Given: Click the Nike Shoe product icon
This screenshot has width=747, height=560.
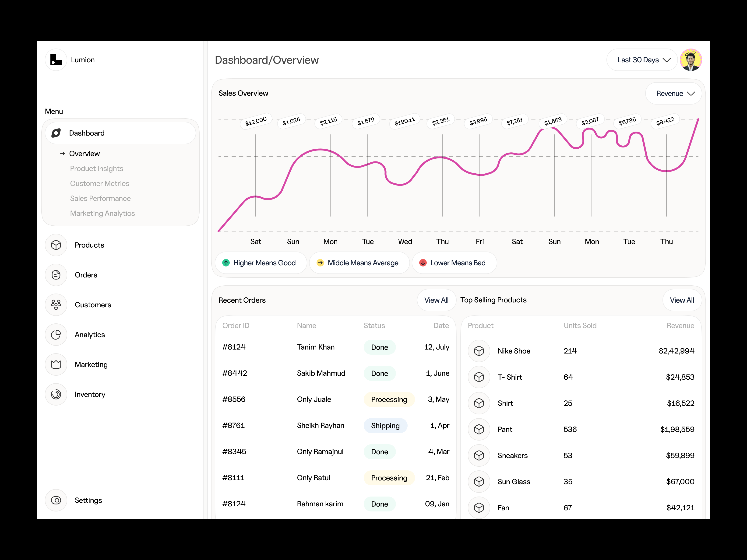Looking at the screenshot, I should 479,351.
